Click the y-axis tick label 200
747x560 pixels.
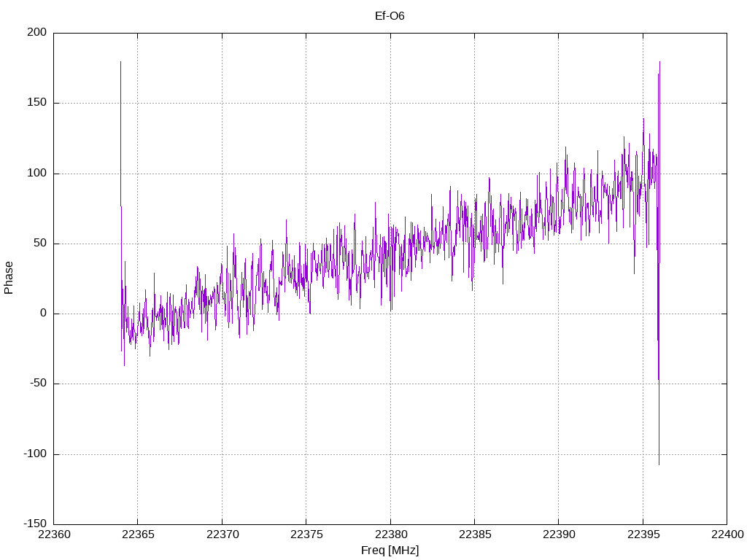point(37,32)
